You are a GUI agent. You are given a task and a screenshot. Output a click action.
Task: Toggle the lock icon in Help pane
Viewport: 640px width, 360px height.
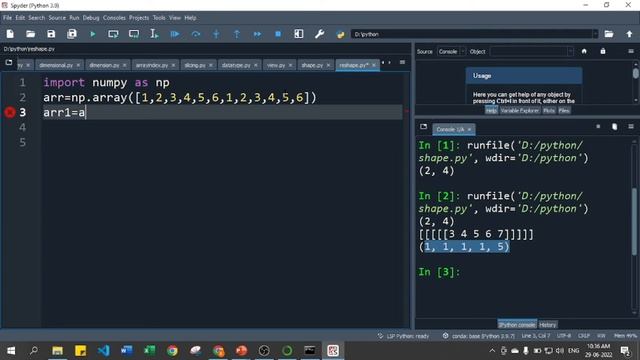pyautogui.click(x=603, y=51)
